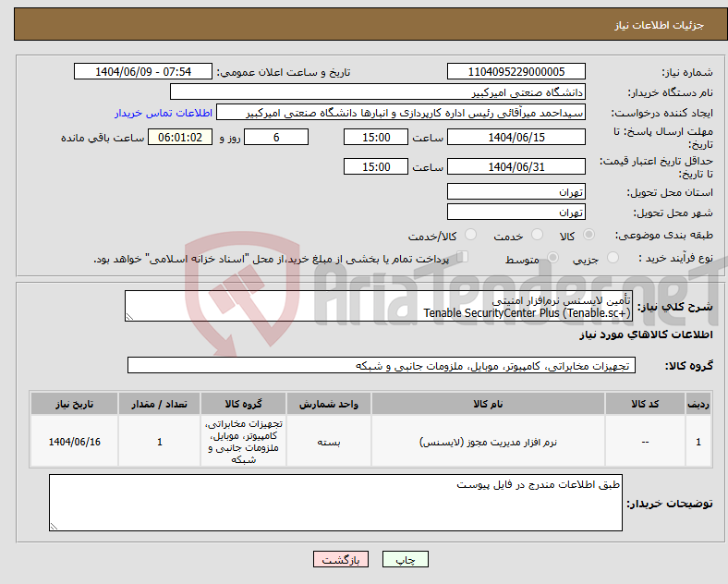Viewport: 728px width, 584px height.
Task: Toggle the Islamic treasury payment checkbox
Action: (462, 257)
